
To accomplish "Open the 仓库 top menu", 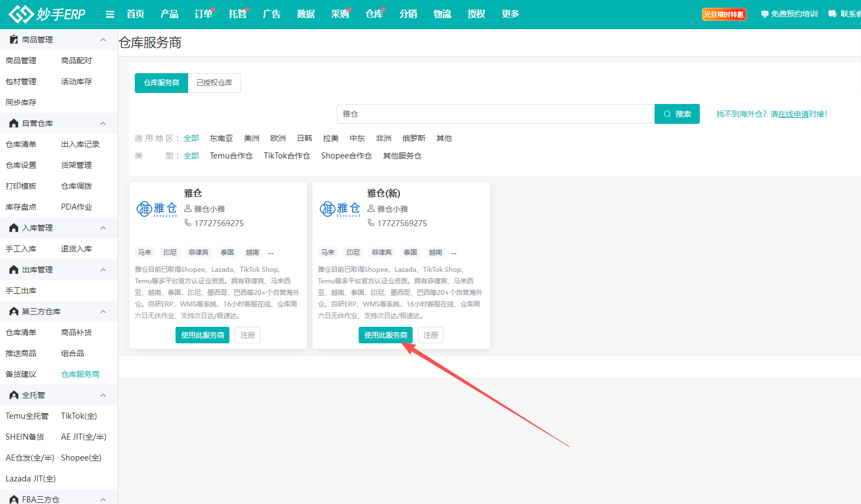I will [x=374, y=14].
